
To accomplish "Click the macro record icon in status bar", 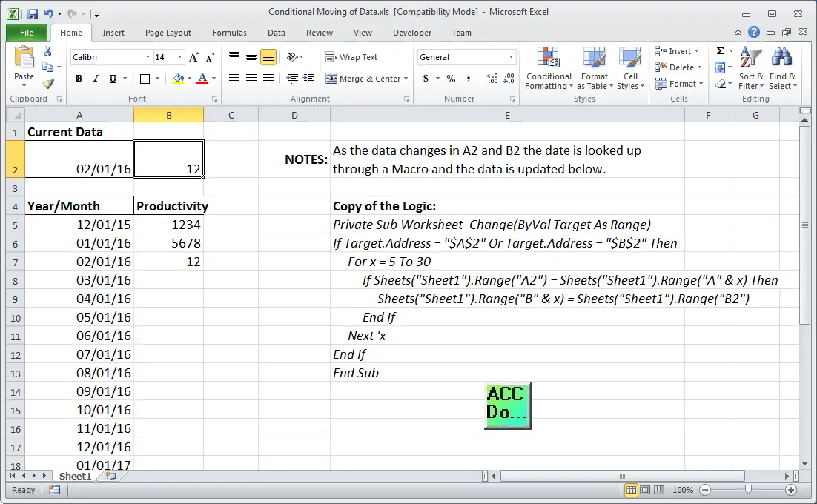I will [54, 490].
